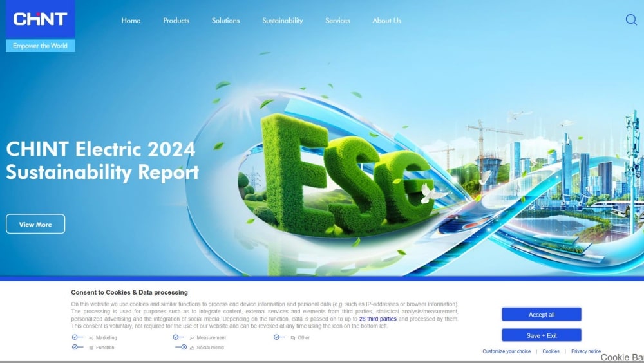Open the Cookies link
The width and height of the screenshot is (644, 363).
tap(551, 351)
